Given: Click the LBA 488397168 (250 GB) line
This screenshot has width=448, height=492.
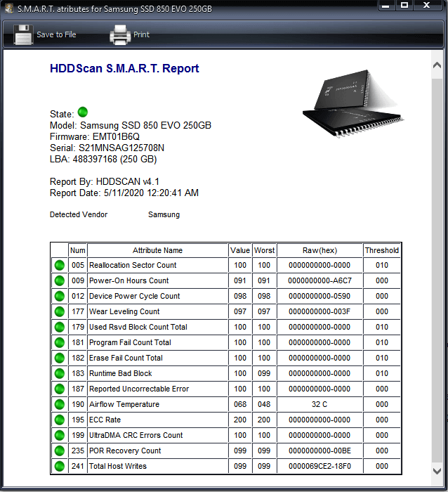Looking at the screenshot, I should click(103, 159).
